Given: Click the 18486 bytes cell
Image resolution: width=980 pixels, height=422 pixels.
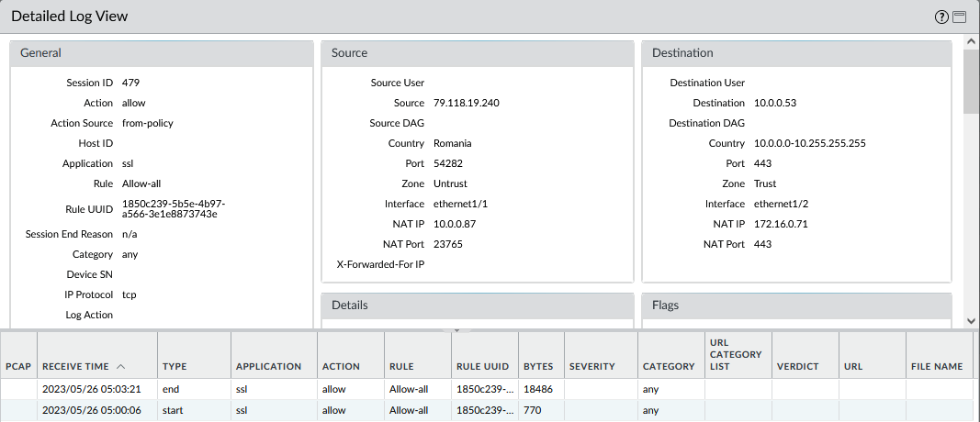Looking at the screenshot, I should pyautogui.click(x=538, y=389).
